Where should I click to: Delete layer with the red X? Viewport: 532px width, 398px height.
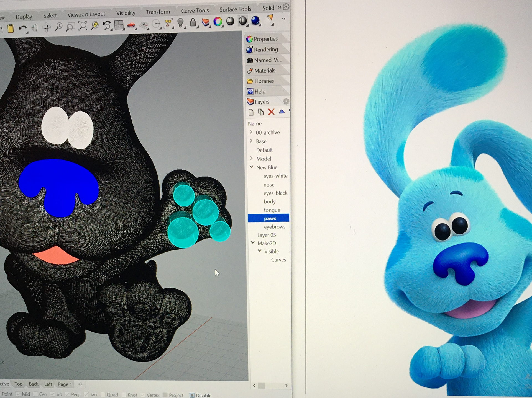coord(271,112)
